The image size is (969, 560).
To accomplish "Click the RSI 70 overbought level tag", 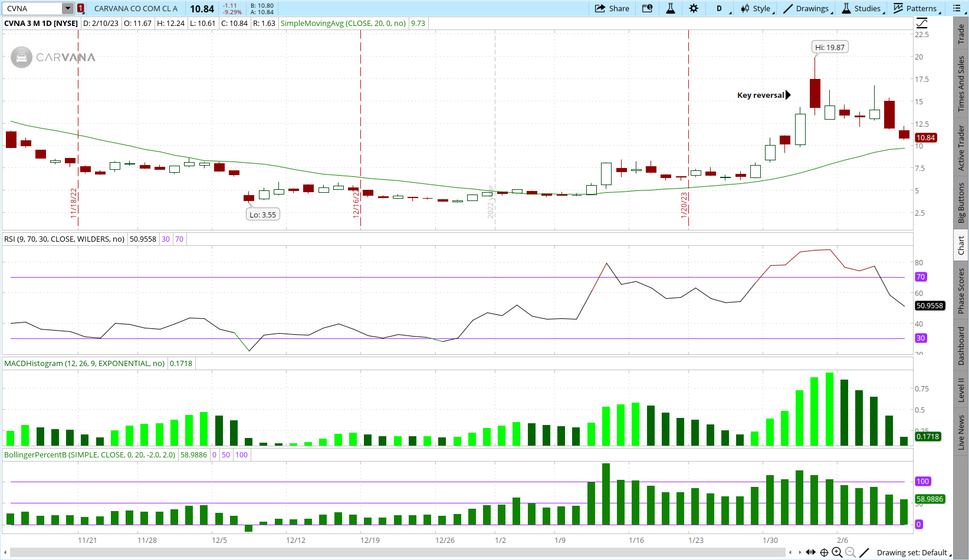I will pos(921,276).
